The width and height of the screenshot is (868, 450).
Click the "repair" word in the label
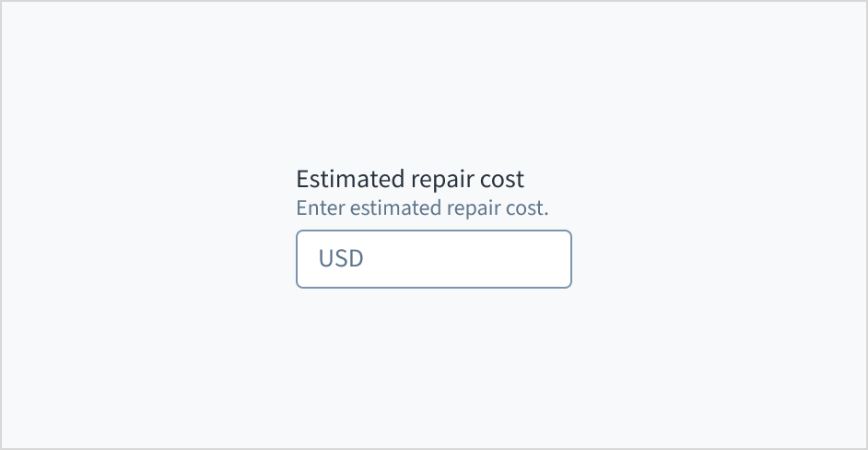pyautogui.click(x=441, y=179)
